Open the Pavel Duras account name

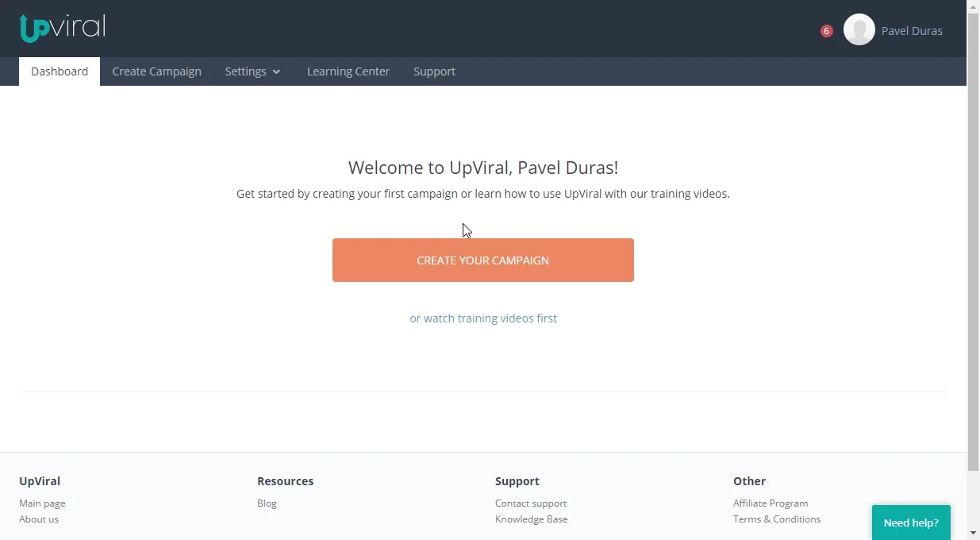(x=912, y=31)
